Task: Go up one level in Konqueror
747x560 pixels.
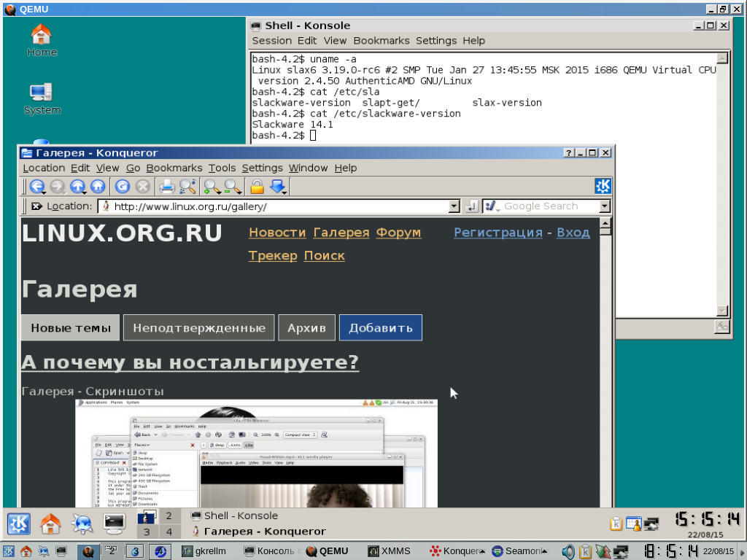Action: pos(77,187)
